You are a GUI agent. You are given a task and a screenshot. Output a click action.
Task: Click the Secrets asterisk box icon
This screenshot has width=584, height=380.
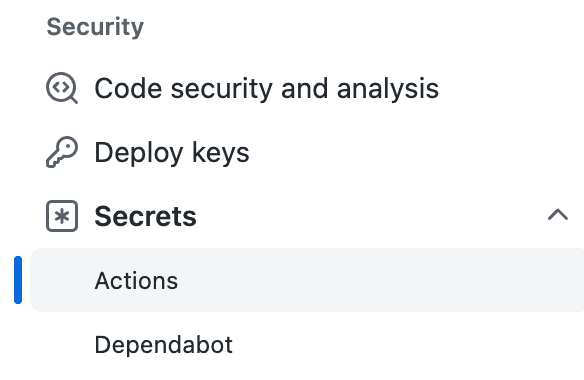click(62, 216)
